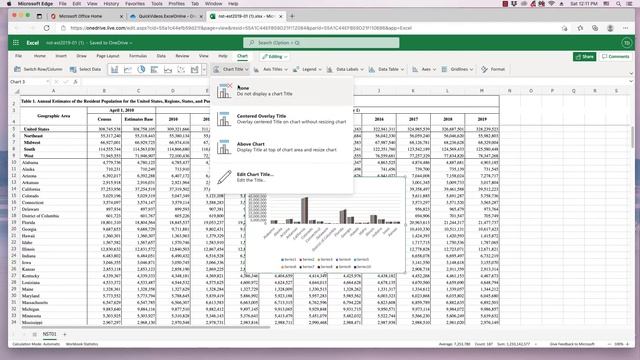Open the Axes dropdown
The width and height of the screenshot is (640, 360).
424,69
